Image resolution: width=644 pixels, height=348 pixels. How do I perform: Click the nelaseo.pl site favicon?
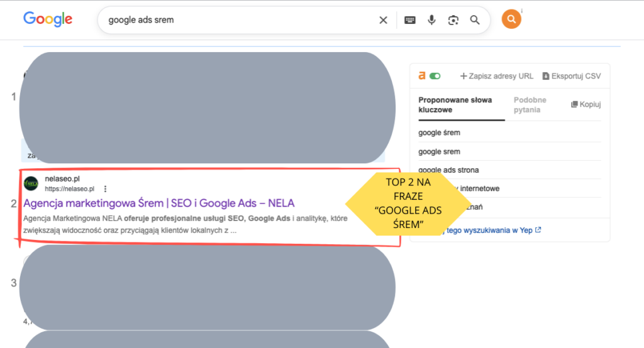(31, 183)
